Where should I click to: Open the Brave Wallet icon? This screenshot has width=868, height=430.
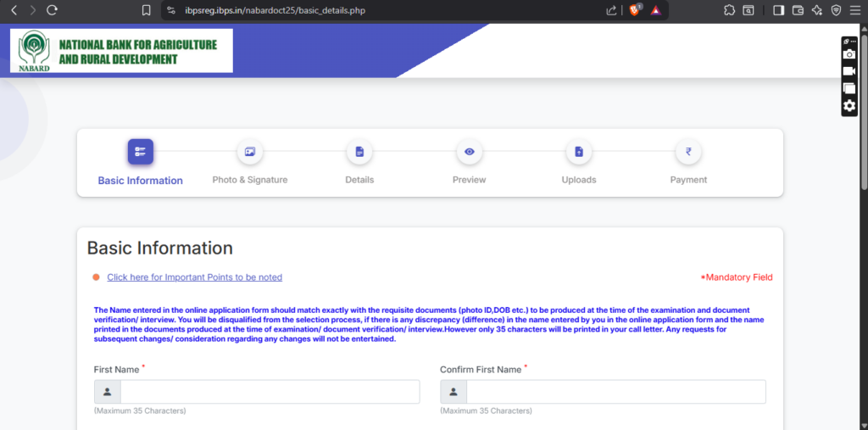(x=798, y=10)
